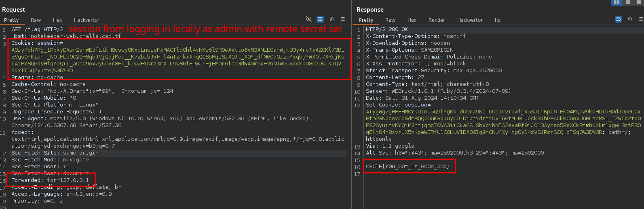Toggle hidden-items eye icon in Request panel
644x209 pixels.
tap(309, 19)
